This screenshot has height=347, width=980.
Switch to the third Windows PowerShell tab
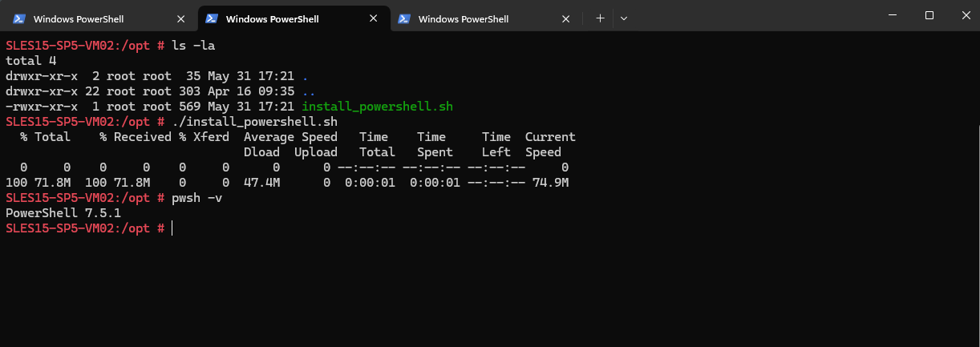486,18
